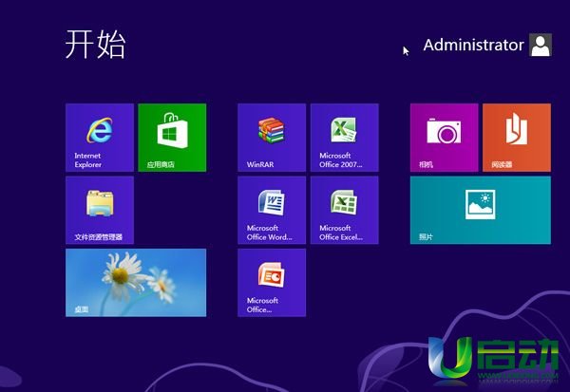
Task: Open the Internet Explorer tile
Action: click(100, 138)
